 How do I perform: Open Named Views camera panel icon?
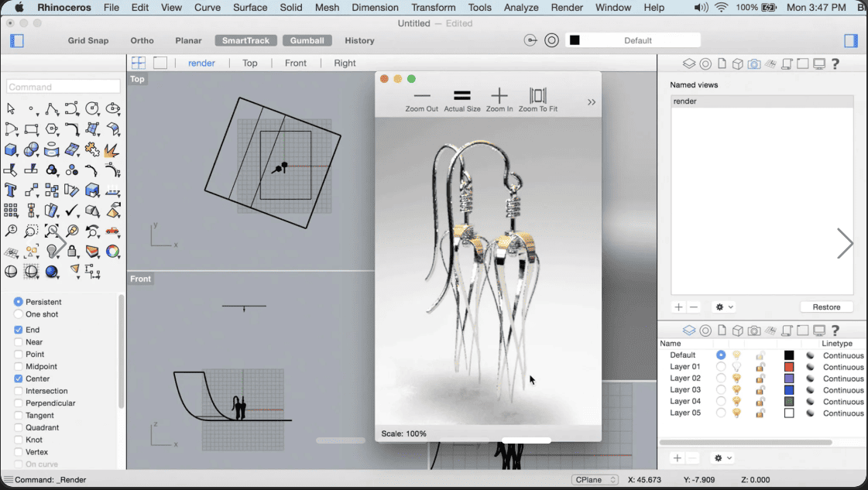click(x=754, y=63)
